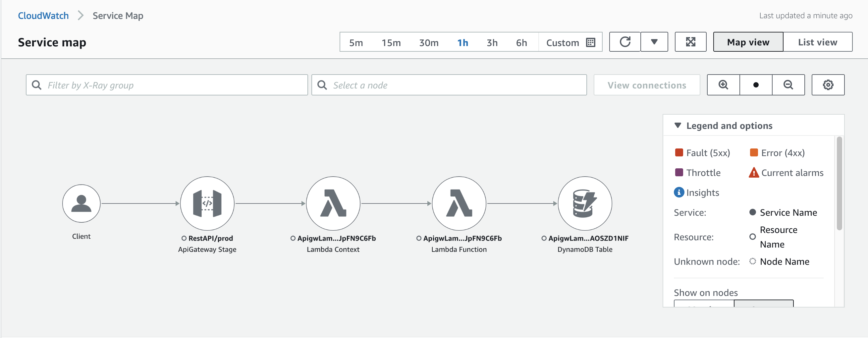This screenshot has height=338, width=868.
Task: Open the Custom time range calendar icon
Action: click(591, 42)
